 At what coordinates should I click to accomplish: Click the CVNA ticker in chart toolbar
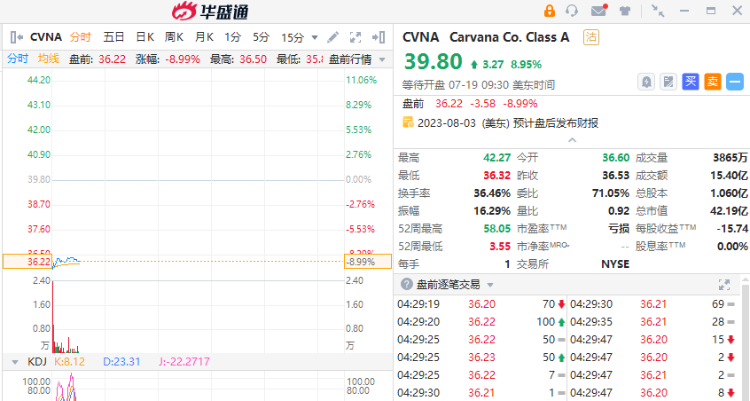(46, 37)
